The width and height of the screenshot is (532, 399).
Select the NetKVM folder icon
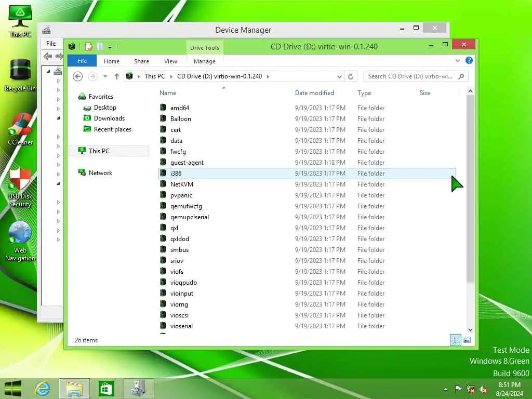click(x=163, y=184)
